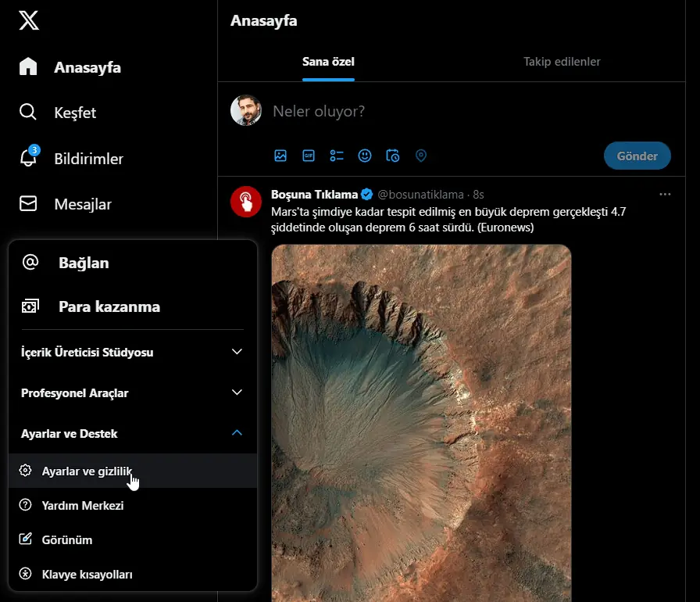
Task: Open more options on Boşuna Tıklama's tweet
Action: (x=665, y=193)
